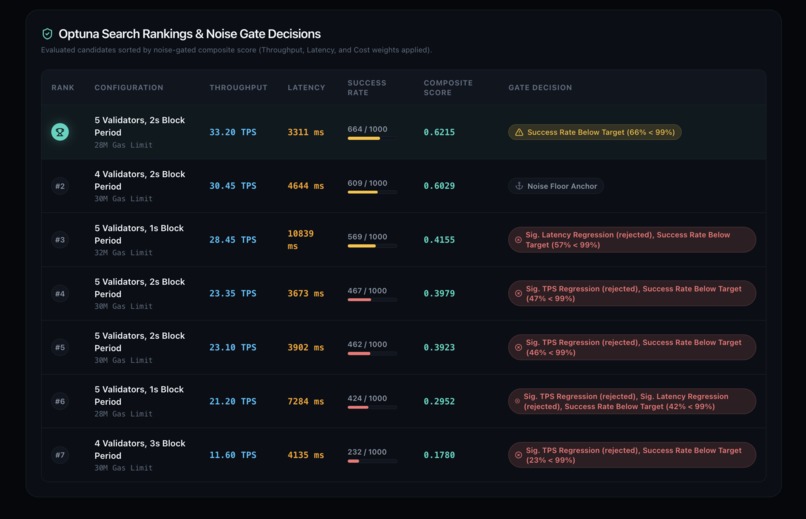Image resolution: width=806 pixels, height=519 pixels.
Task: Click the '7284 ms' latency value
Action: [306, 401]
